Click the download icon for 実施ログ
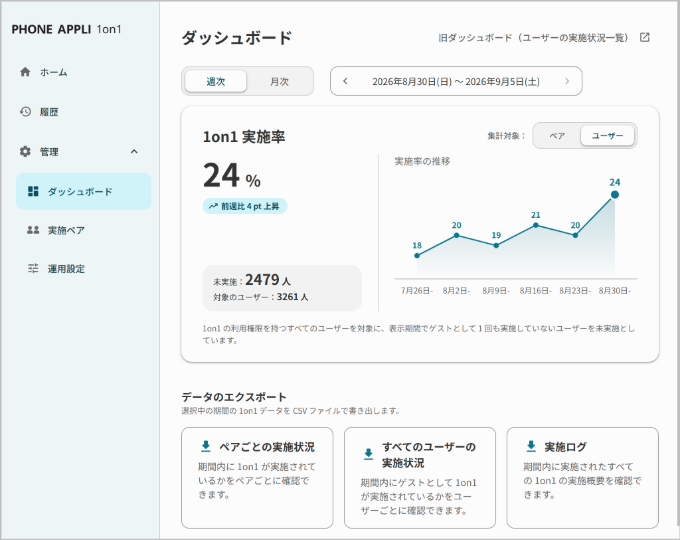The width and height of the screenshot is (680, 540). point(531,446)
